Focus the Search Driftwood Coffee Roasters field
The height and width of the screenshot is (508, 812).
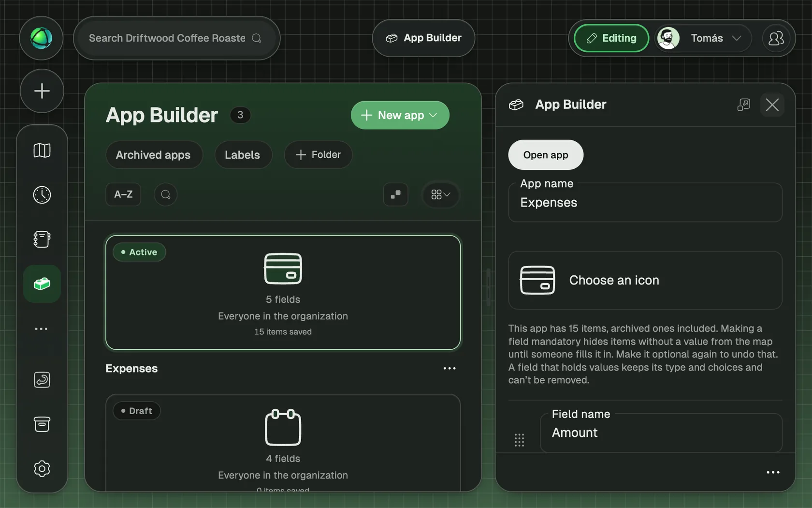click(x=176, y=38)
